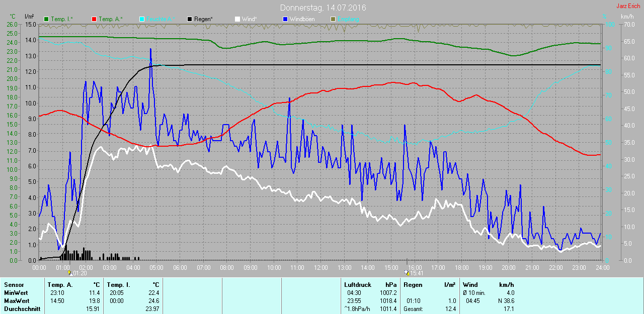Select the MaxWert row label

tap(15, 301)
